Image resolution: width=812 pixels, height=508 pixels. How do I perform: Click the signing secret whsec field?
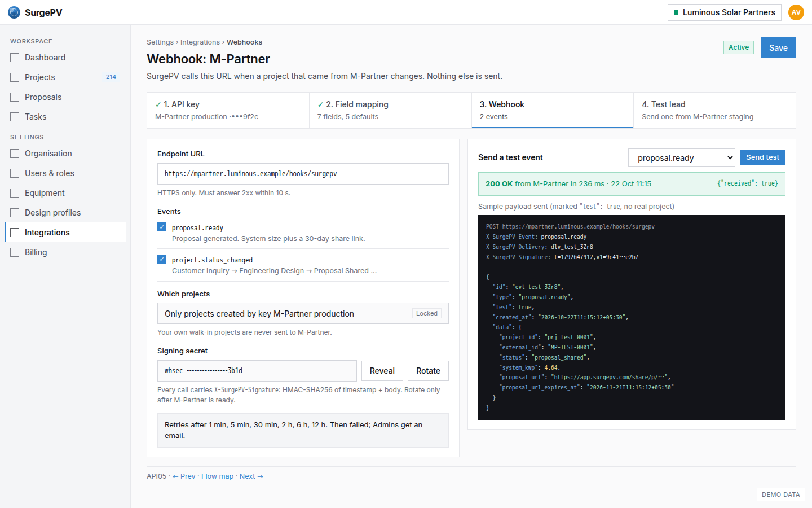click(257, 371)
